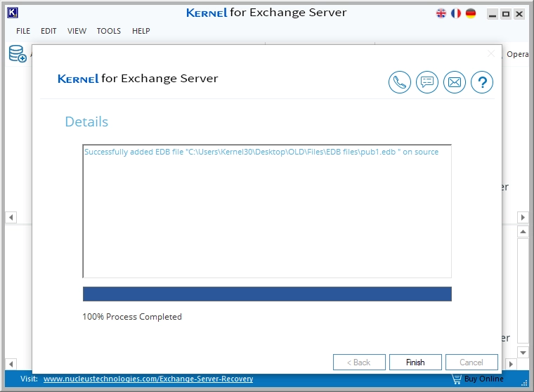Switch language to French flag
This screenshot has height=392, width=534.
click(456, 13)
